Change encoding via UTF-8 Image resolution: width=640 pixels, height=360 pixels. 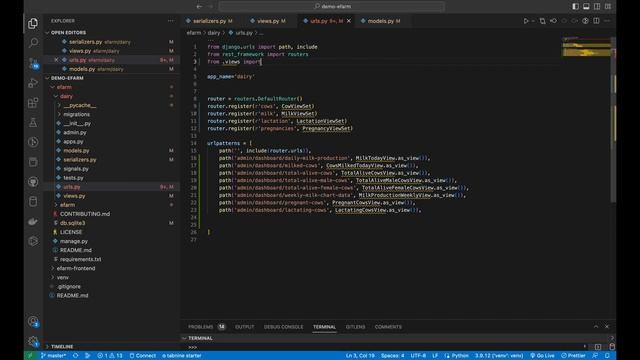tap(418, 356)
